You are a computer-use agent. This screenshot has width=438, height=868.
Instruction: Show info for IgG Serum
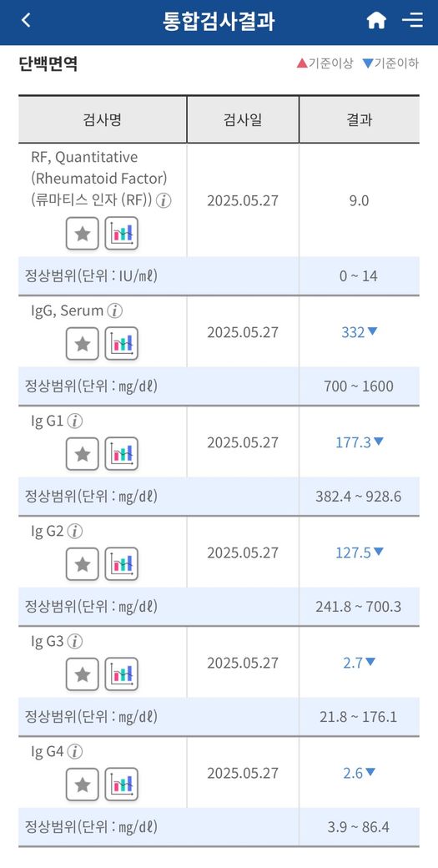(114, 311)
